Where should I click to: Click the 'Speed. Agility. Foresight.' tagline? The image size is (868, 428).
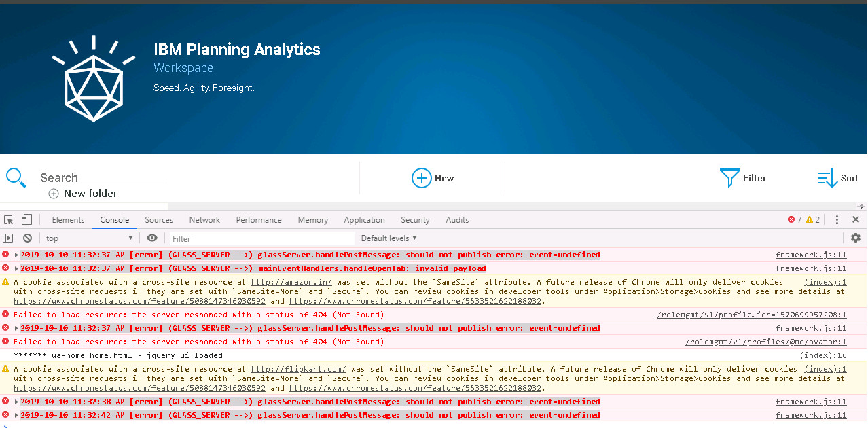pyautogui.click(x=204, y=88)
